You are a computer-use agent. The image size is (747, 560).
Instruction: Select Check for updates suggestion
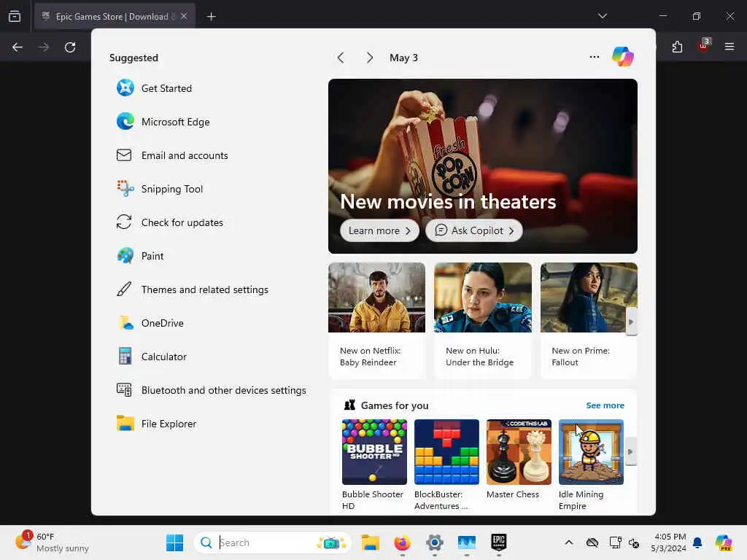[169, 222]
